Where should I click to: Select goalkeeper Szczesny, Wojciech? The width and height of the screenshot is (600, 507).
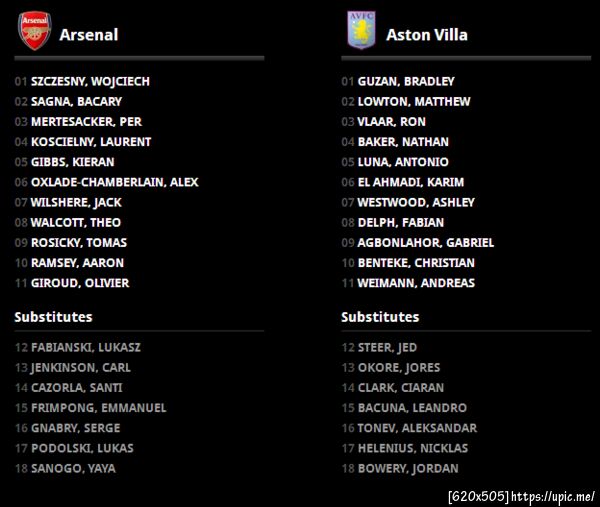[90, 81]
